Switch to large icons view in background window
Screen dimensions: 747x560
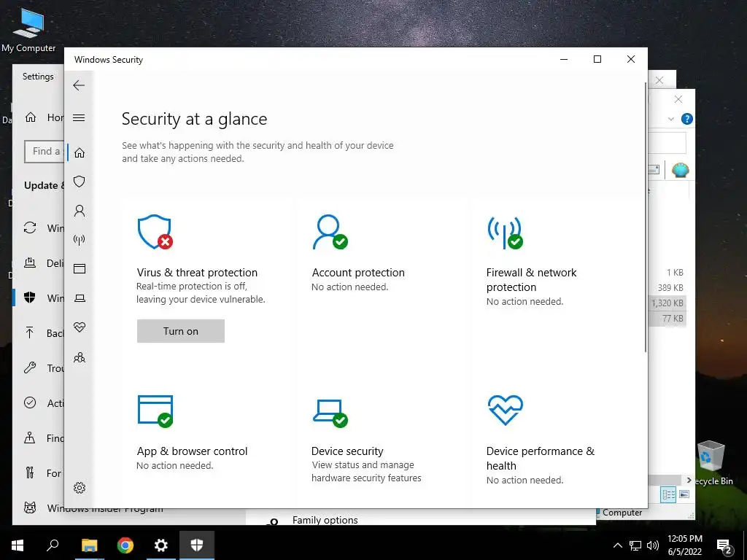click(684, 494)
